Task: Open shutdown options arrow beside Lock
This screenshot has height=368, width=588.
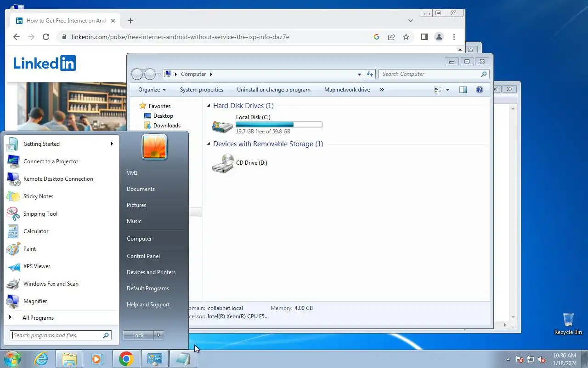Action: (x=158, y=335)
